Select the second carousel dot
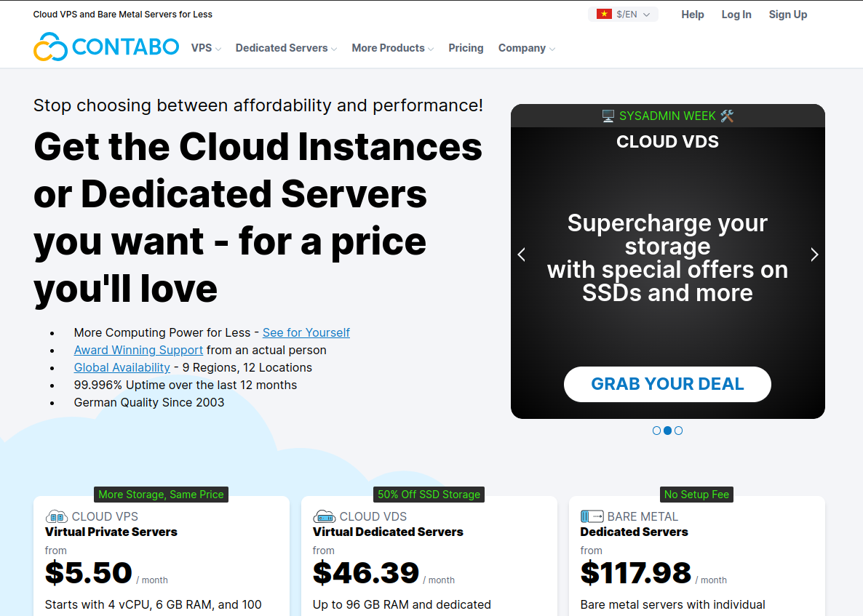The height and width of the screenshot is (616, 863). [667, 431]
